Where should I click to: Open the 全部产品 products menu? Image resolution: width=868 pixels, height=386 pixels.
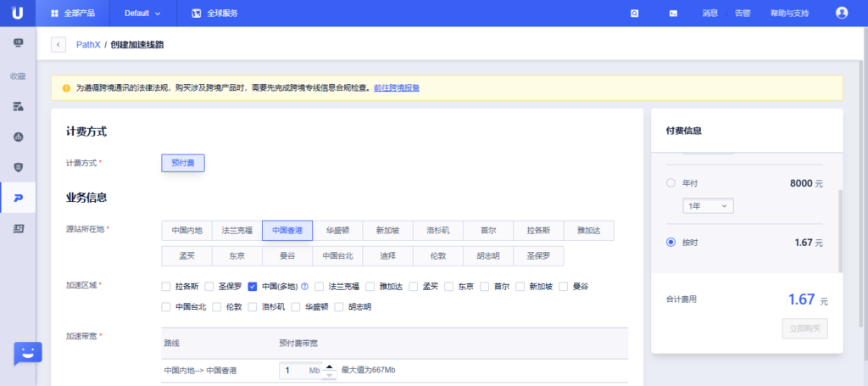point(72,14)
